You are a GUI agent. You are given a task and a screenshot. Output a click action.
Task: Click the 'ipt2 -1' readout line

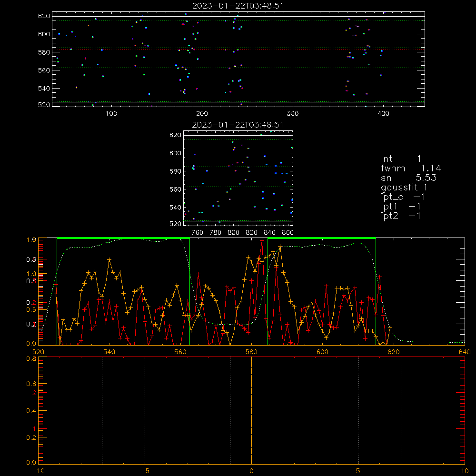tap(401, 216)
